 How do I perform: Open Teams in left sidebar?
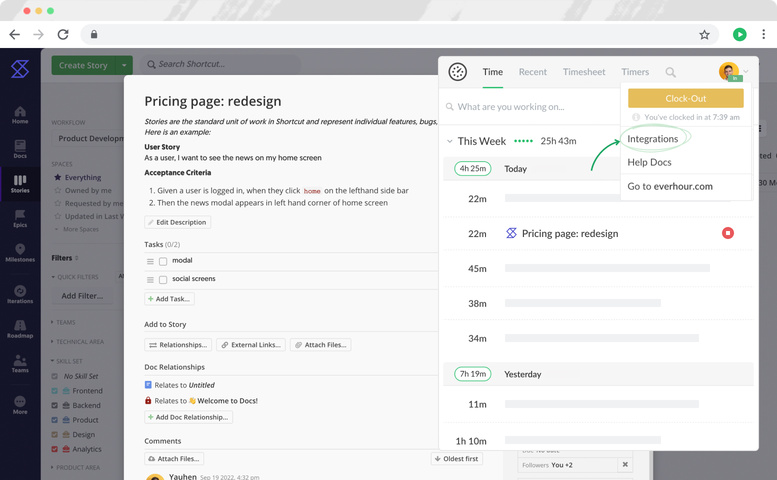[20, 364]
